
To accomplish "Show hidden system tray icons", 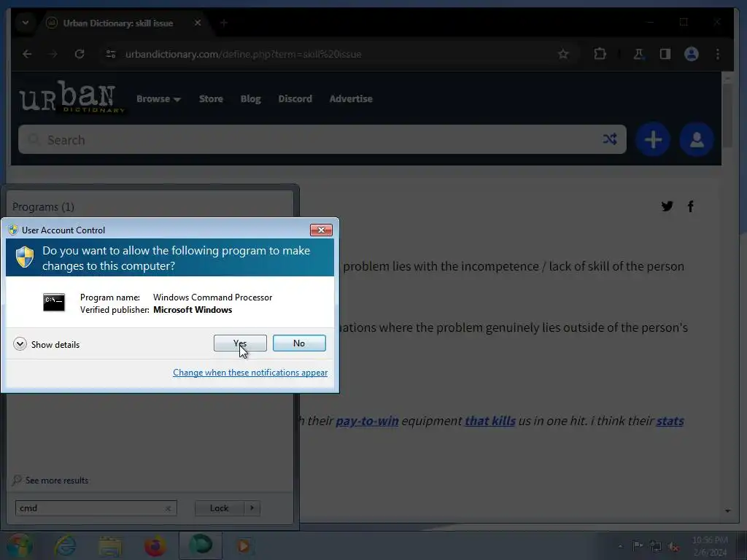I will click(x=620, y=546).
